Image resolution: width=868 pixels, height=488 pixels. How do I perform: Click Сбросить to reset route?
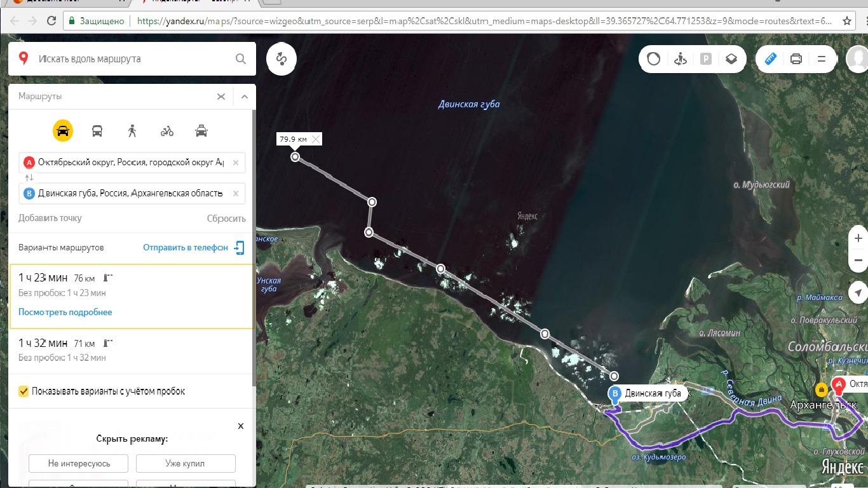[226, 218]
